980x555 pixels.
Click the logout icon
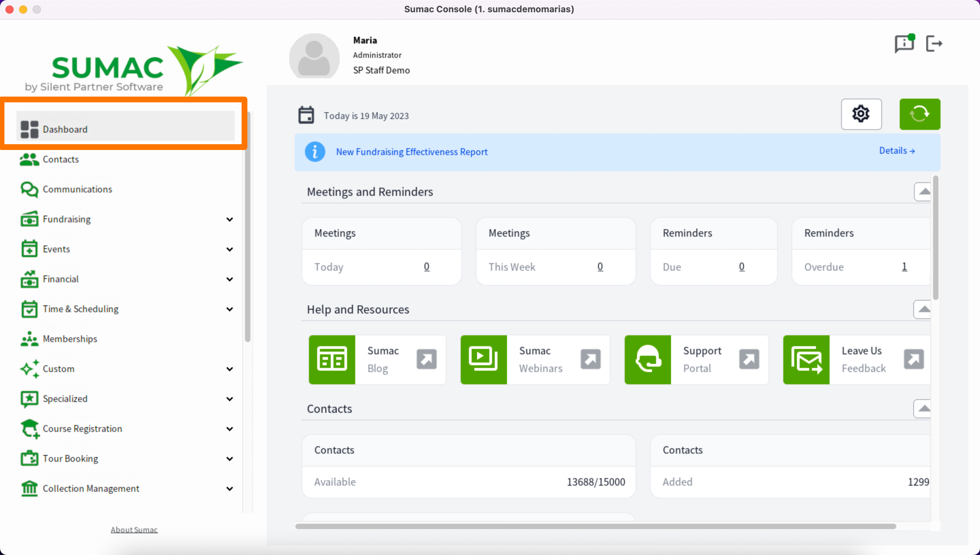click(934, 44)
